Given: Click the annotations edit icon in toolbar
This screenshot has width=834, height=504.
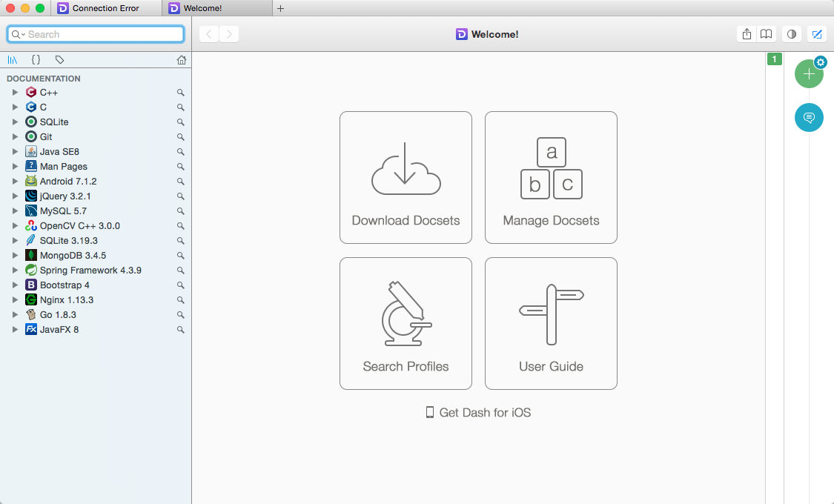Looking at the screenshot, I should (x=816, y=34).
